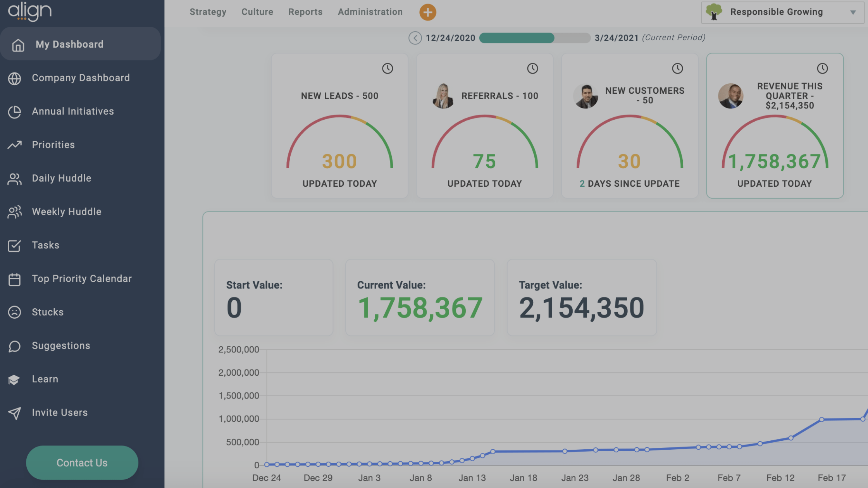Image resolution: width=868 pixels, height=488 pixels.
Task: Click the Stucks sad-face icon
Action: [x=15, y=312]
